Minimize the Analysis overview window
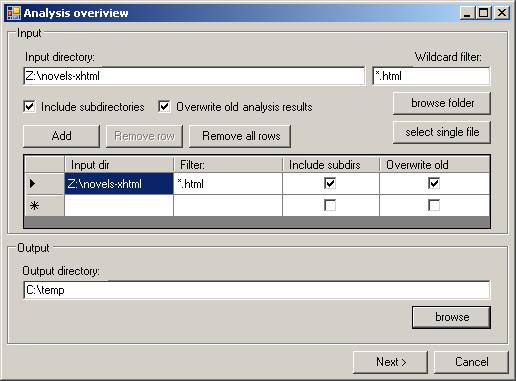The height and width of the screenshot is (381, 516). 467,13
